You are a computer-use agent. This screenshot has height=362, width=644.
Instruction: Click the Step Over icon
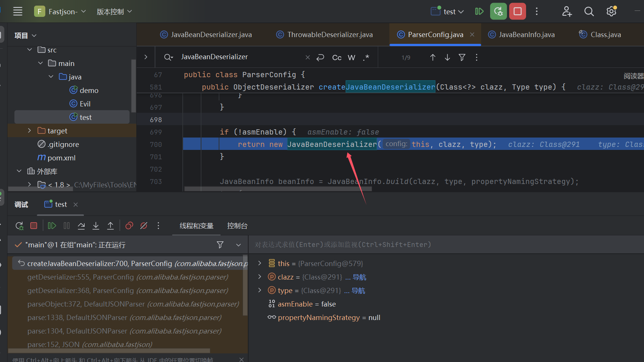click(81, 226)
